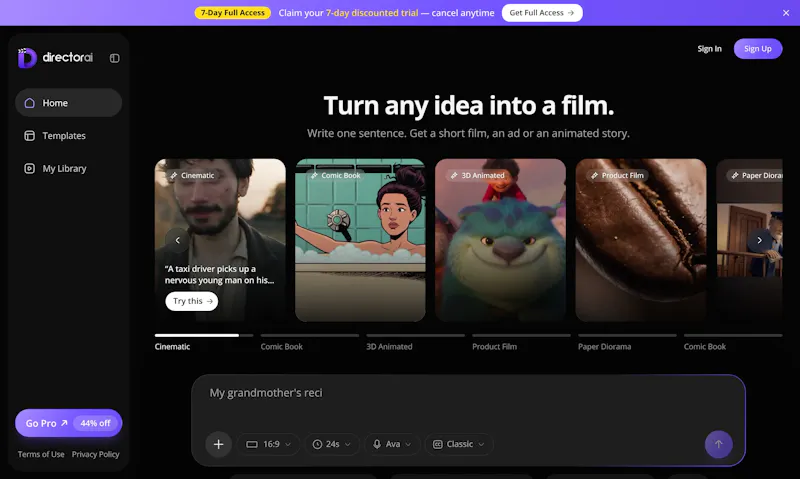Click the plus attachment button in prompt box
Screen dimensions: 800x479
(218, 444)
